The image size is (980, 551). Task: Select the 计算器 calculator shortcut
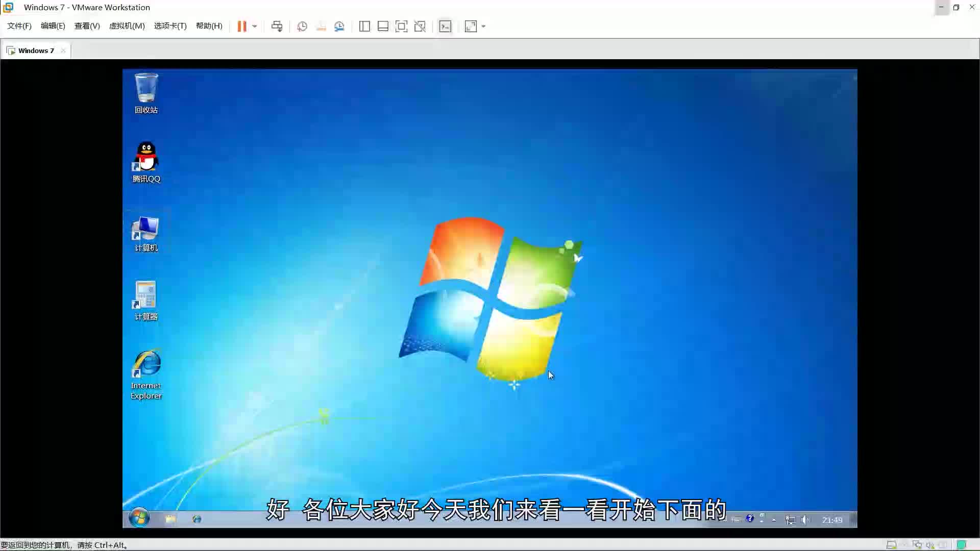pyautogui.click(x=146, y=301)
